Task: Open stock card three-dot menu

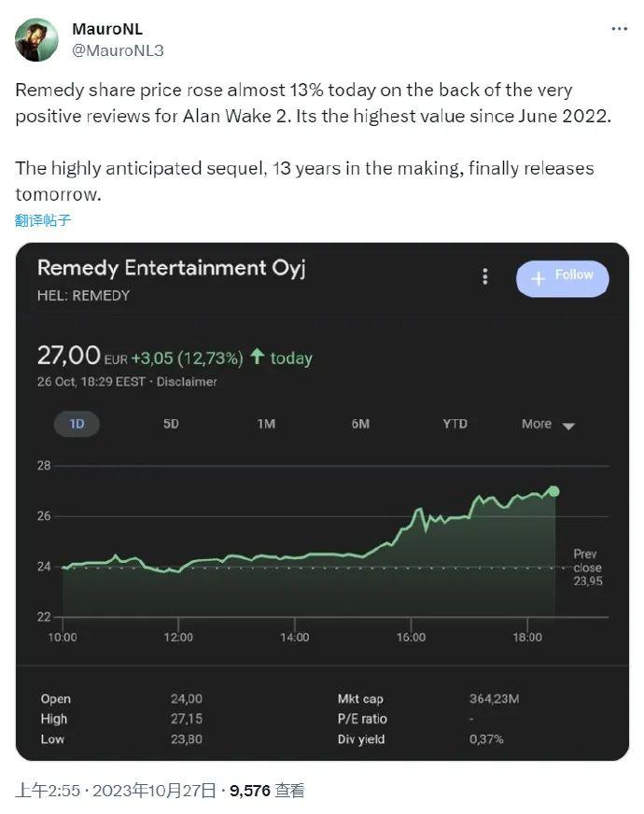Action: 484,276
